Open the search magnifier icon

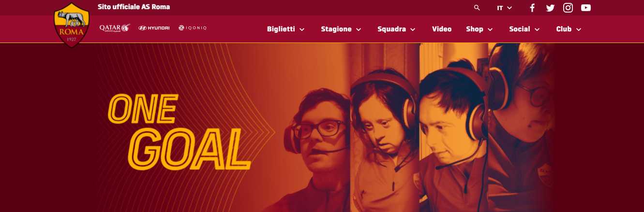coord(477,8)
